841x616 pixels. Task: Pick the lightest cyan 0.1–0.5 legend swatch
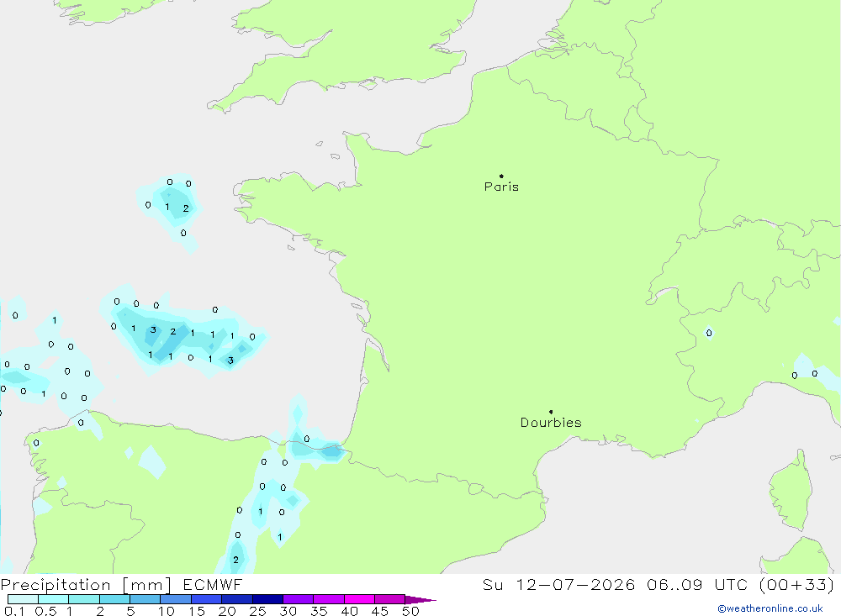(x=23, y=599)
